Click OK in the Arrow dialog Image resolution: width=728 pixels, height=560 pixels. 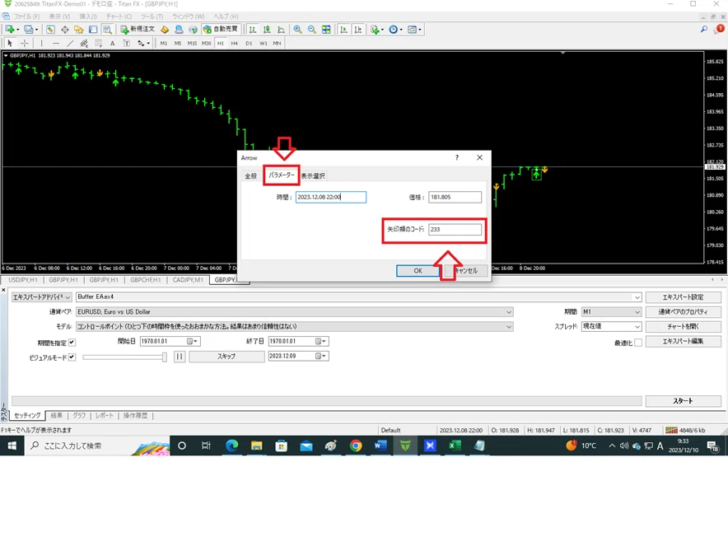418,271
